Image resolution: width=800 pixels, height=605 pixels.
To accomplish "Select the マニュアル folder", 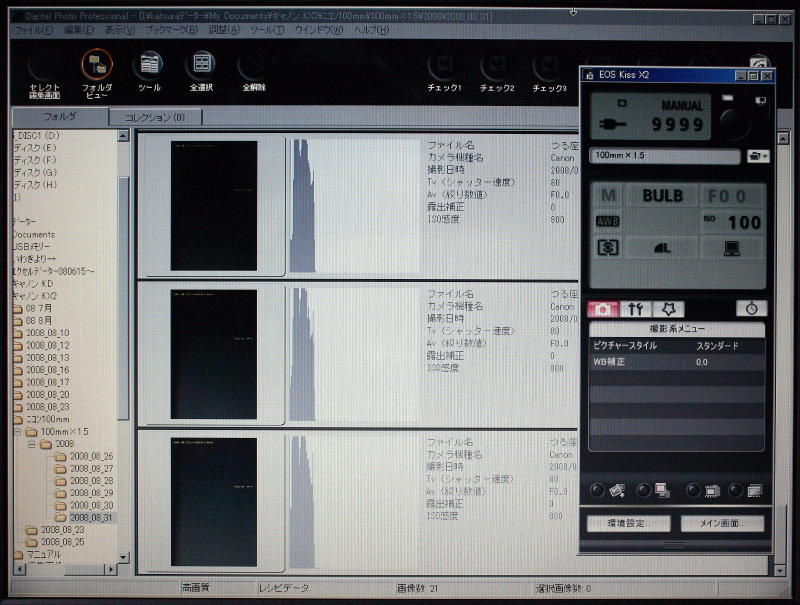I will (43, 554).
